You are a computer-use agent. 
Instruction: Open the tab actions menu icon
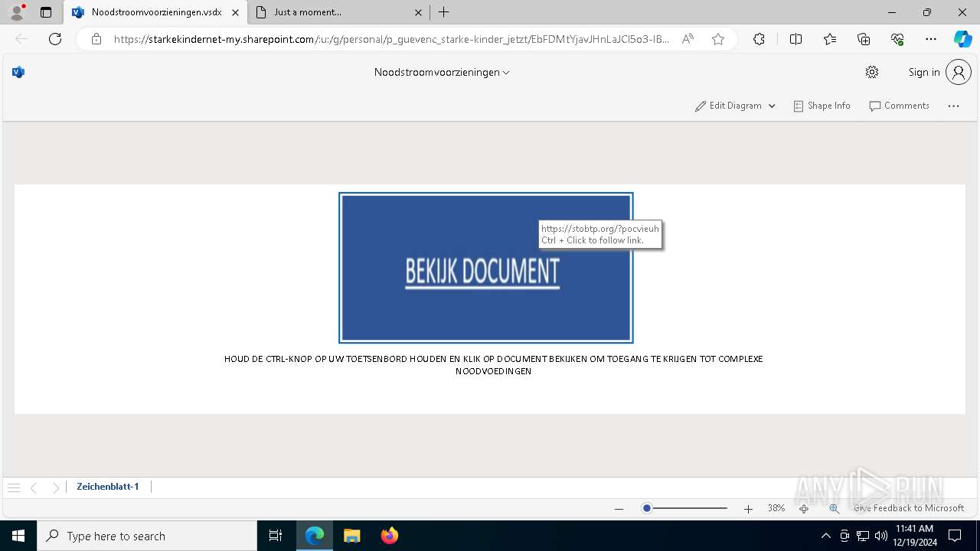point(46,12)
